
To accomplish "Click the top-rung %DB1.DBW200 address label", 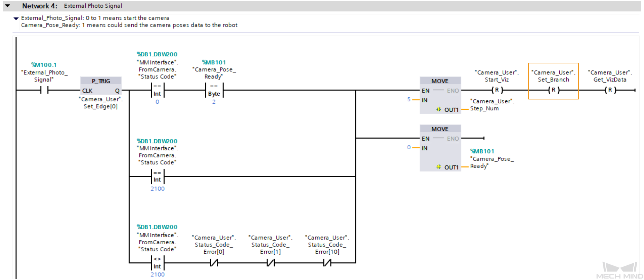I will point(157,54).
